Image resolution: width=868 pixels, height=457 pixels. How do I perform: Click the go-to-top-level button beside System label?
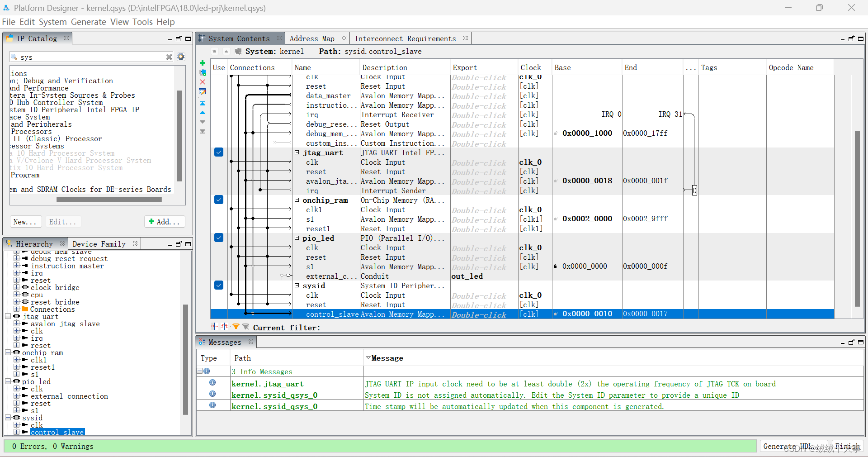pos(215,52)
